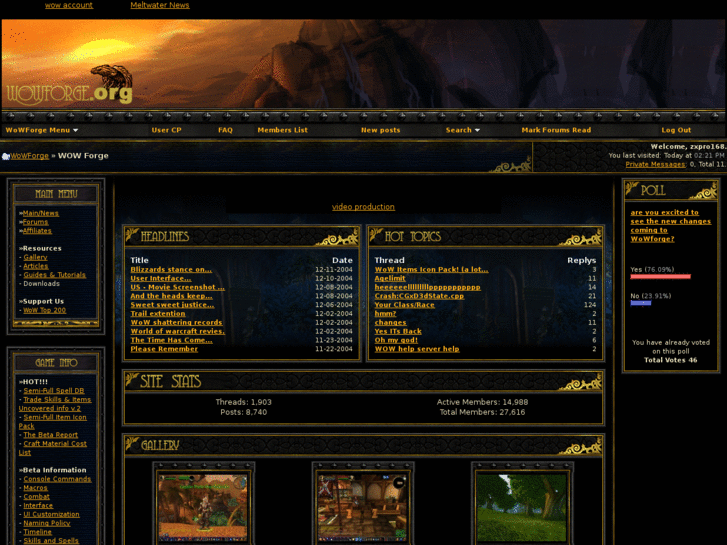This screenshot has height=545, width=727.
Task: Open headline 'Blizzards stance on...'
Action: click(x=171, y=269)
